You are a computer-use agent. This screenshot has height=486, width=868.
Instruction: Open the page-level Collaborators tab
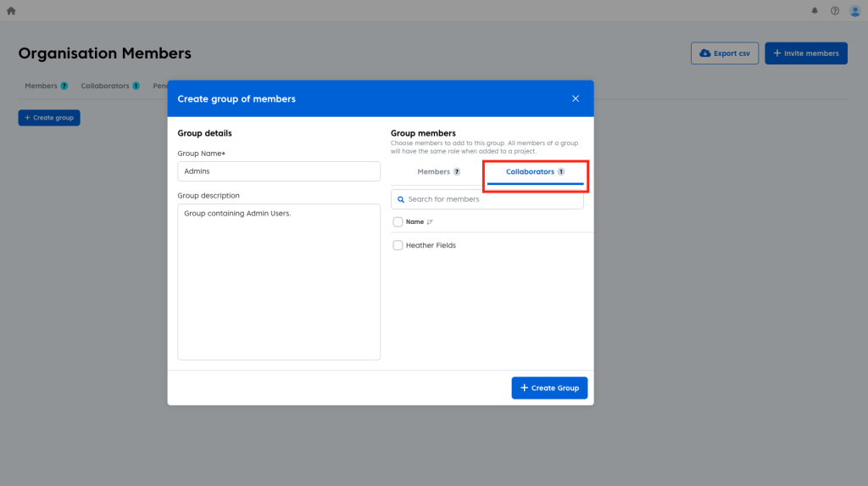click(x=110, y=86)
